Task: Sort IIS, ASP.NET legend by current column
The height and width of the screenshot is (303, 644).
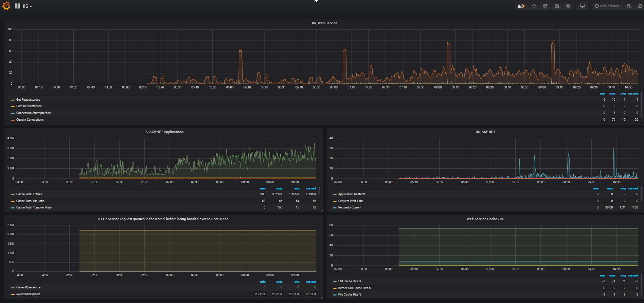Action: (x=633, y=188)
